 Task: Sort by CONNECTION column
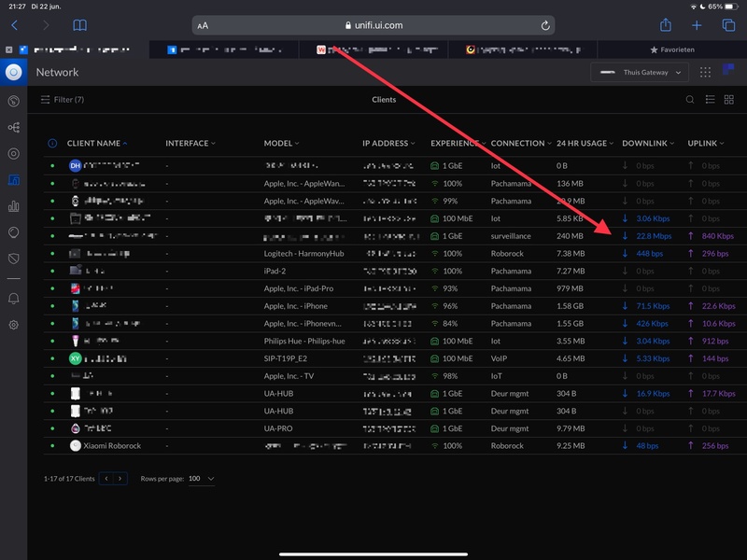click(x=521, y=144)
